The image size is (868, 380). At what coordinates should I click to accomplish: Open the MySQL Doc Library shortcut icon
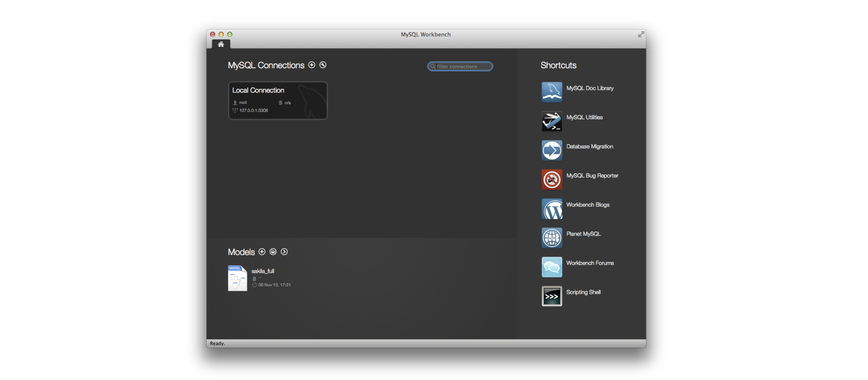pyautogui.click(x=551, y=92)
